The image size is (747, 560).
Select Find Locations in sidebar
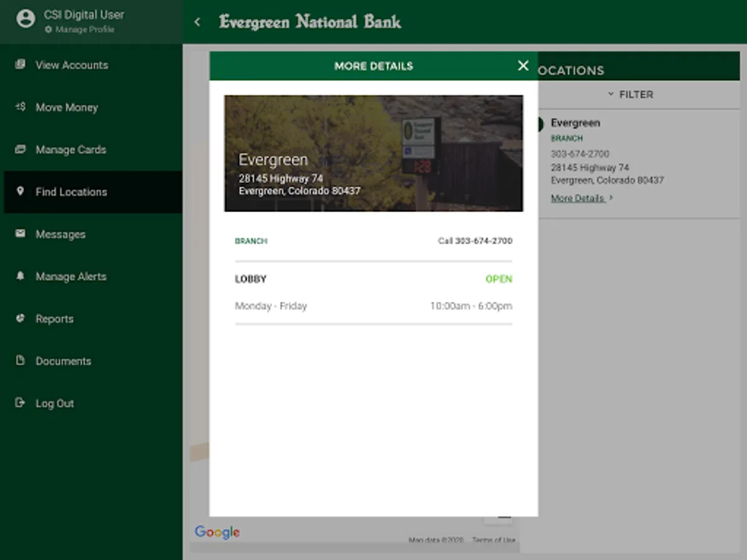93,192
